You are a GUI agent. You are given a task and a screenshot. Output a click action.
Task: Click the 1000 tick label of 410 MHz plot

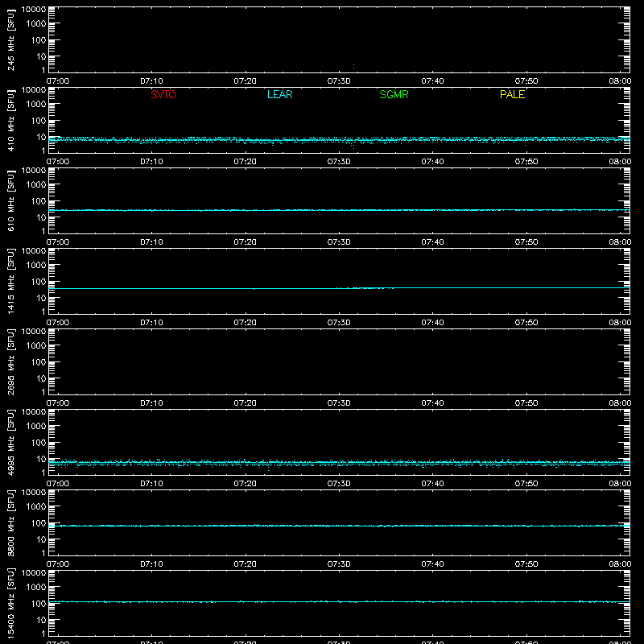click(36, 104)
